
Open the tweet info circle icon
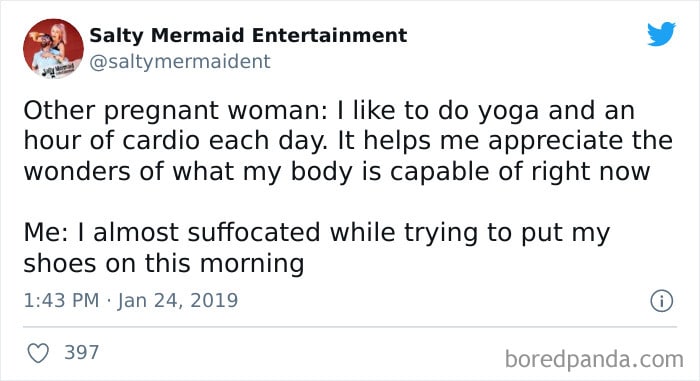(x=662, y=301)
